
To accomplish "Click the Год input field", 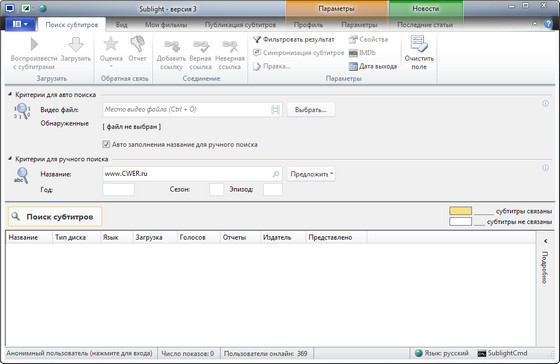I will 118,189.
